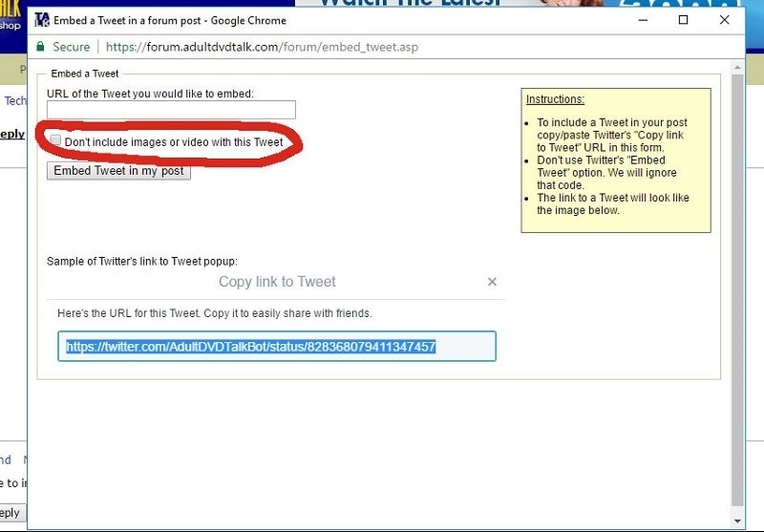The height and width of the screenshot is (532, 764).
Task: Click the 'Instructions:' heading text
Action: tap(555, 99)
